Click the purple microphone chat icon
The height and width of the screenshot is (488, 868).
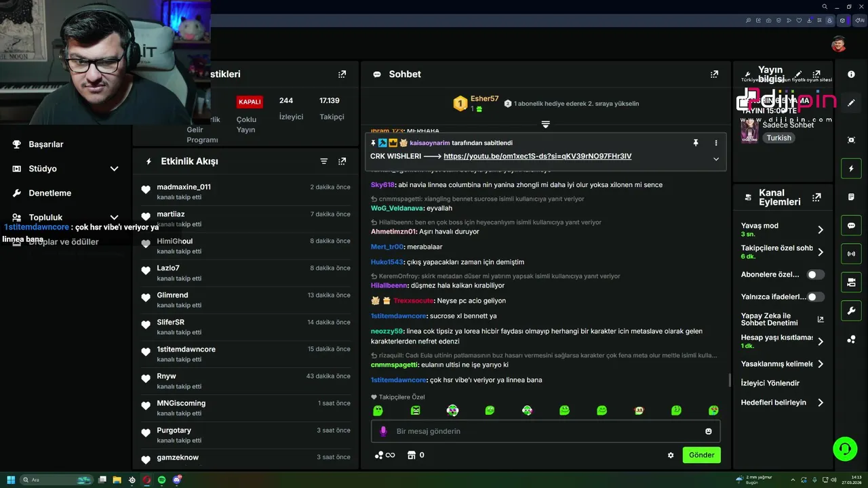coord(383,431)
